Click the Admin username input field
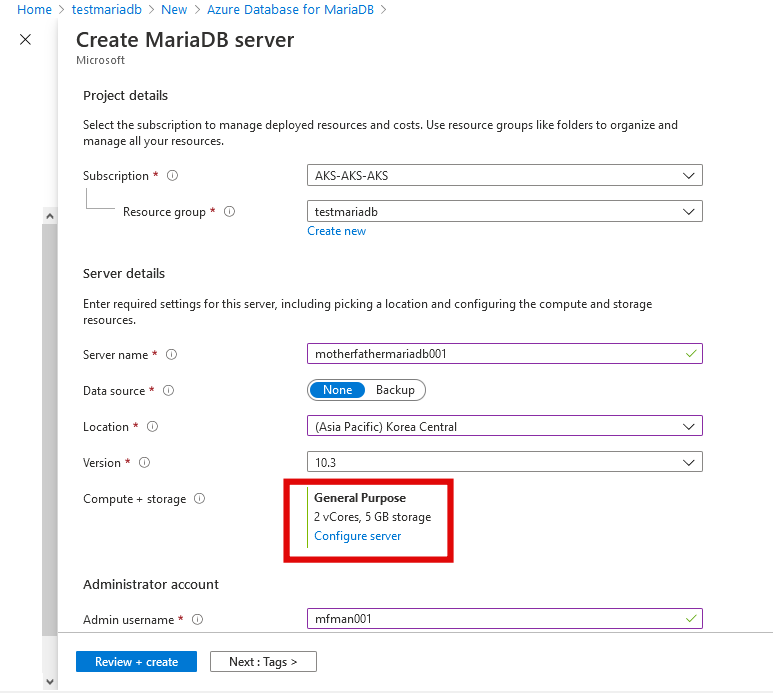 [504, 619]
